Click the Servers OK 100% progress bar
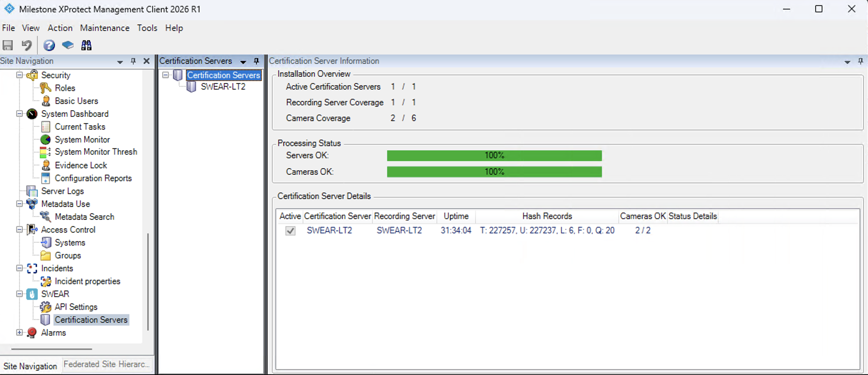The image size is (868, 375). (x=494, y=156)
